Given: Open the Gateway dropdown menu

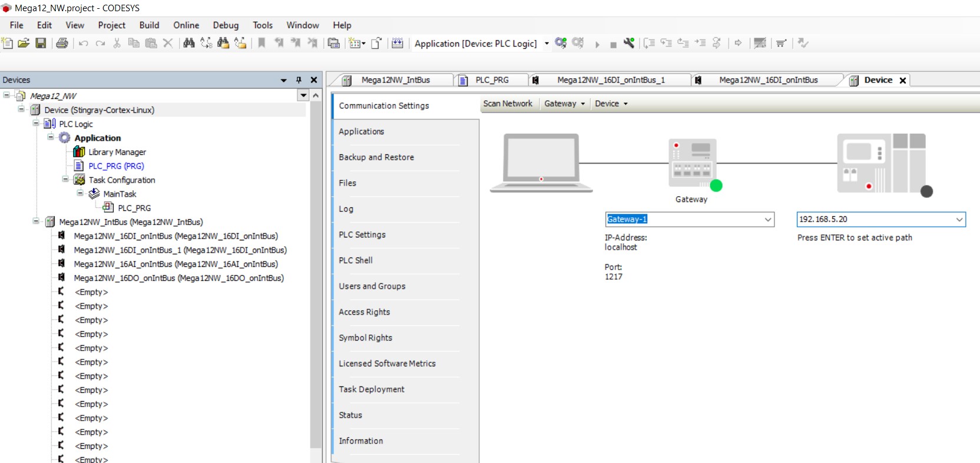Looking at the screenshot, I should [564, 104].
